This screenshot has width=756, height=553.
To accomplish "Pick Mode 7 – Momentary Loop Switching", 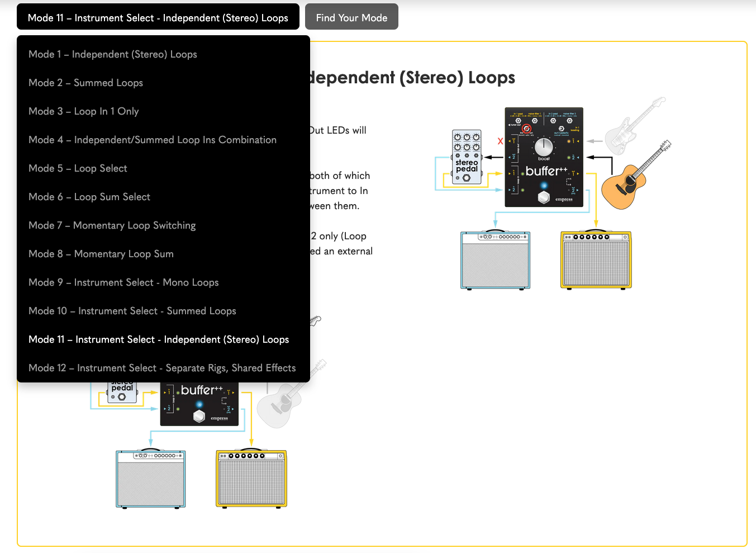I will tap(112, 225).
